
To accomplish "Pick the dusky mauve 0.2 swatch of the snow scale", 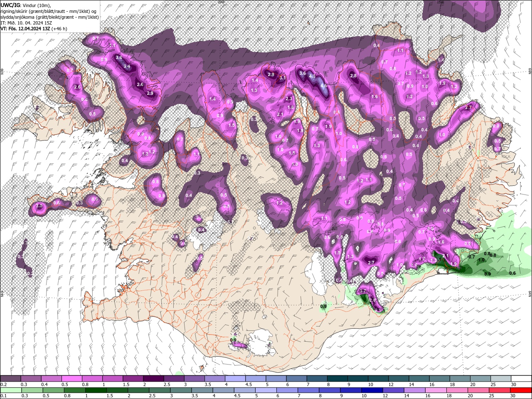I will [x=10, y=379].
